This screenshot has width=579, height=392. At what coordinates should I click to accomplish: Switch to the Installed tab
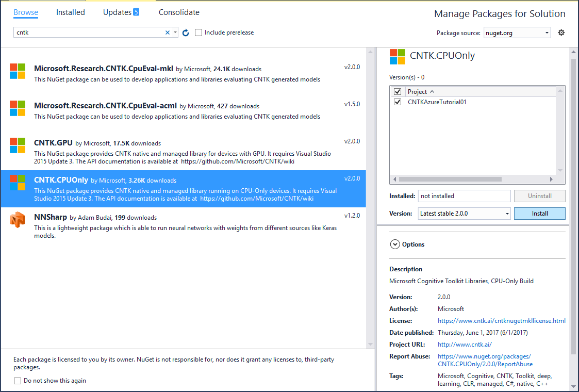pyautogui.click(x=70, y=12)
